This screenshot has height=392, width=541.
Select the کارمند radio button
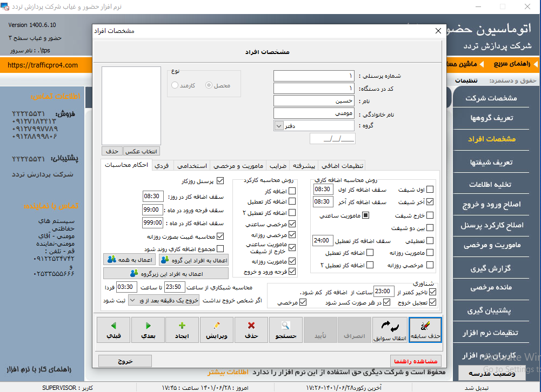click(x=175, y=85)
